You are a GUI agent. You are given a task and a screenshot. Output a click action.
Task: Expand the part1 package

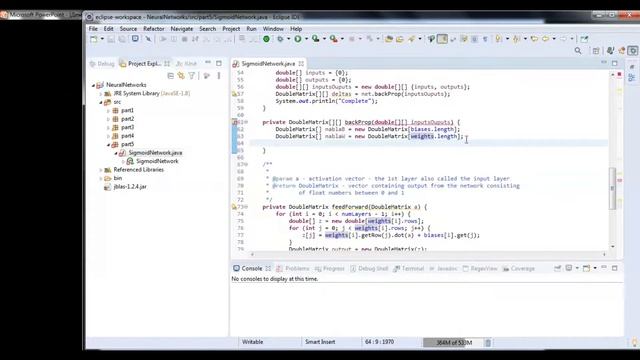coord(108,111)
